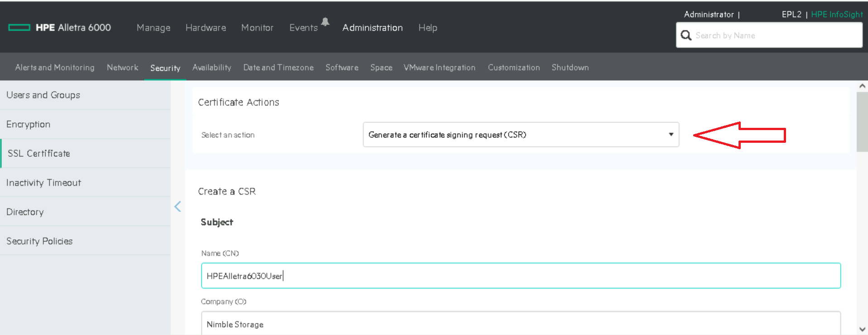Click the vertical scrollbar thumb
The image size is (868, 335).
click(862, 121)
